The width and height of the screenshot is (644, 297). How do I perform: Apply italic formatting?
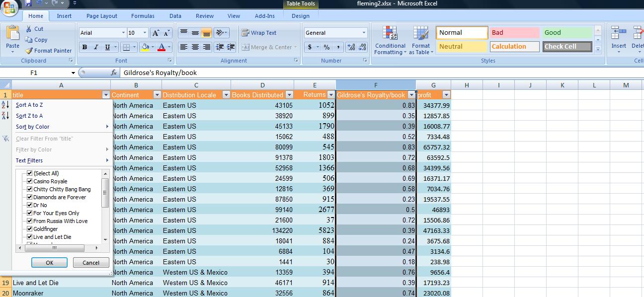click(96, 47)
